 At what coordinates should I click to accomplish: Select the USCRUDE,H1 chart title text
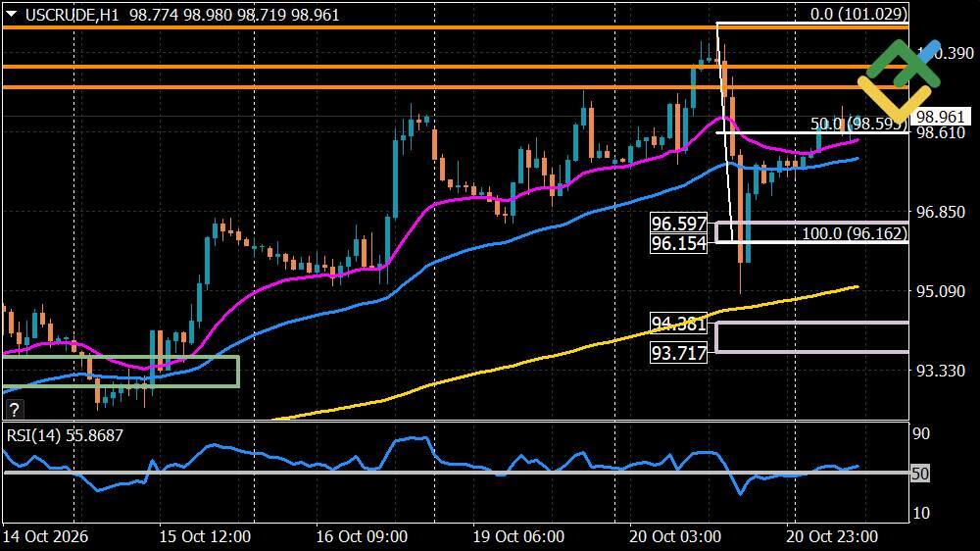(72, 15)
